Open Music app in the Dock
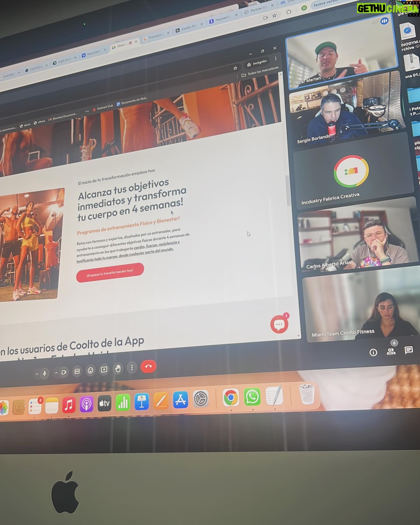This screenshot has height=525, width=420. click(69, 405)
